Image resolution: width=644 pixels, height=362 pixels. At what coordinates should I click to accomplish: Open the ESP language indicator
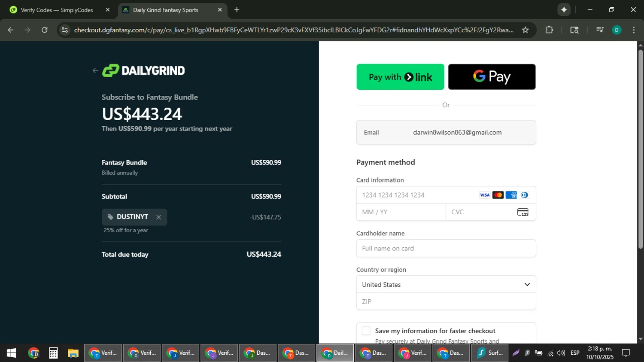[x=575, y=353]
